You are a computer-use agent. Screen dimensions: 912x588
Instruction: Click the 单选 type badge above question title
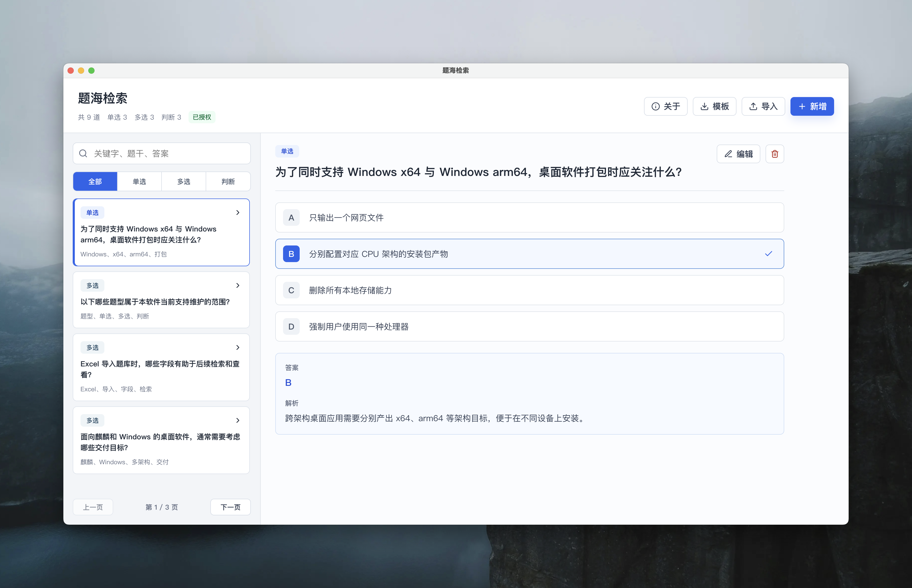[287, 151]
